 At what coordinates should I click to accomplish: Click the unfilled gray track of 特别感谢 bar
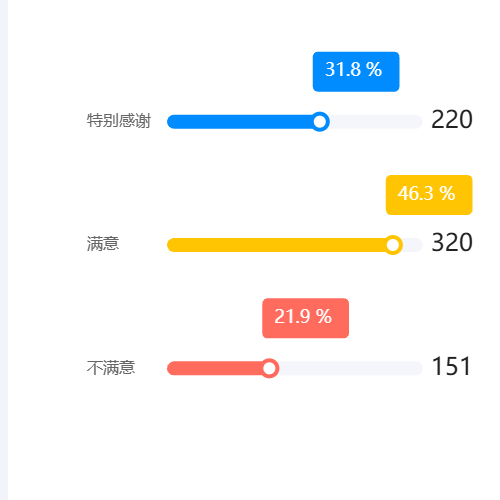376,122
